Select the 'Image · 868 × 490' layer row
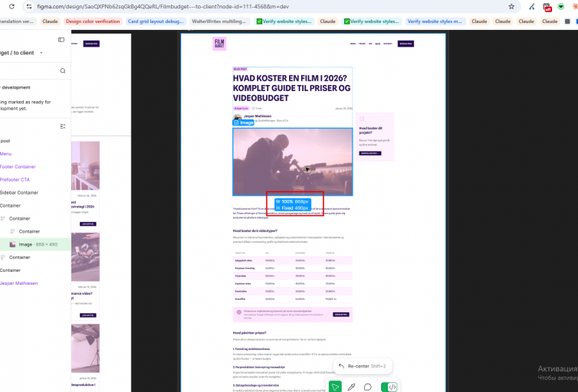Screen dimensions: 578x392 [35, 244]
